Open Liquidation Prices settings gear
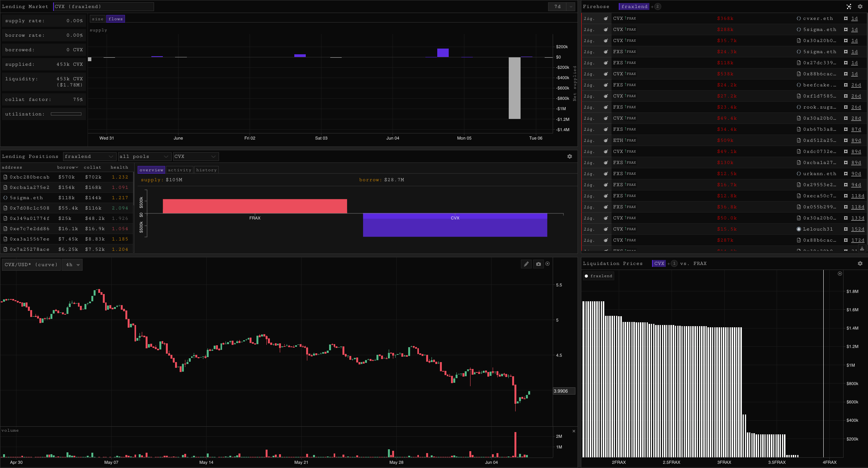868x468 pixels. 860,263
